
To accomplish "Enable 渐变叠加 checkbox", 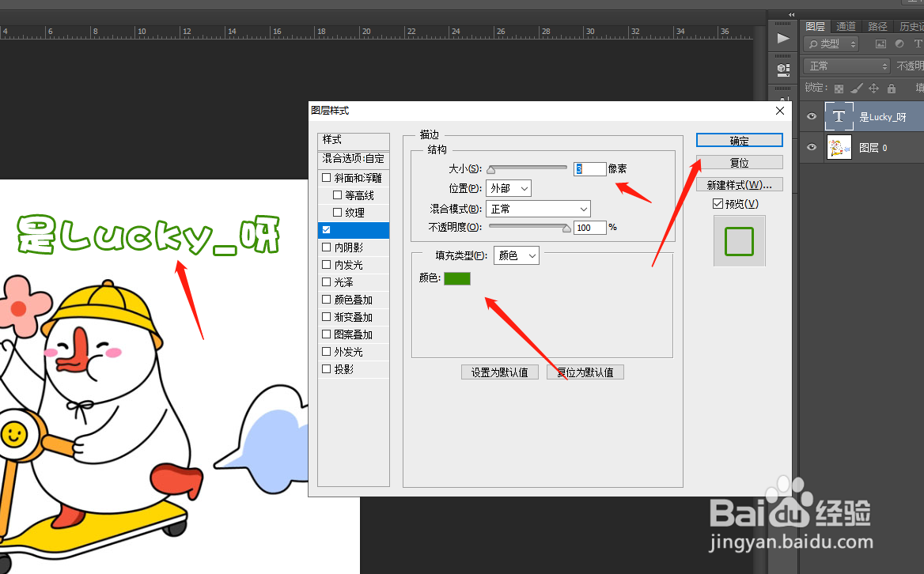I will 327,317.
